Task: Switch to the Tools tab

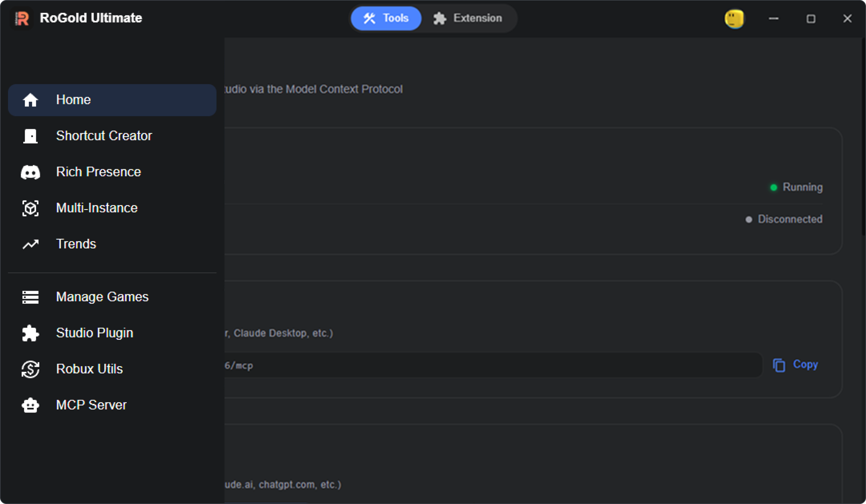Action: tap(386, 18)
